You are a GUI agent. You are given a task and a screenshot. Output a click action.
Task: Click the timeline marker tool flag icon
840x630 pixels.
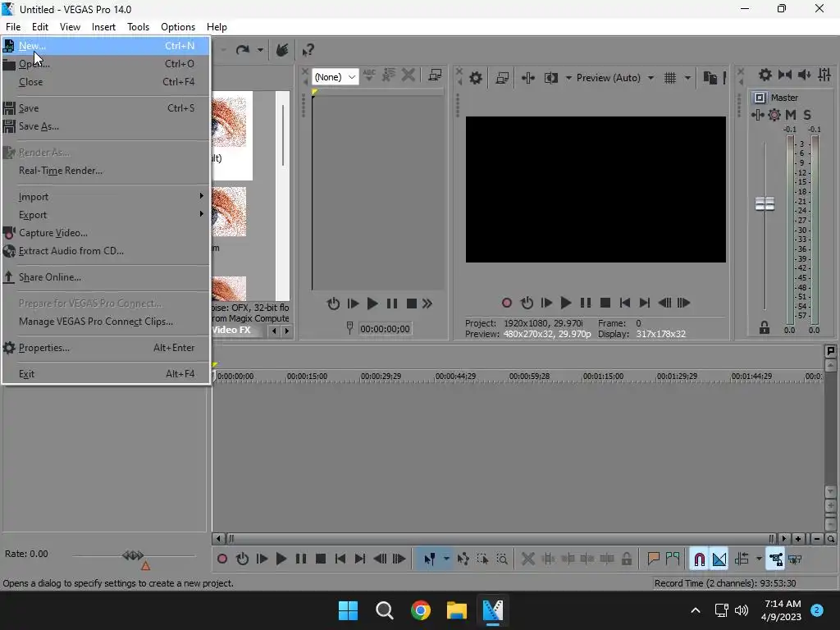point(830,351)
